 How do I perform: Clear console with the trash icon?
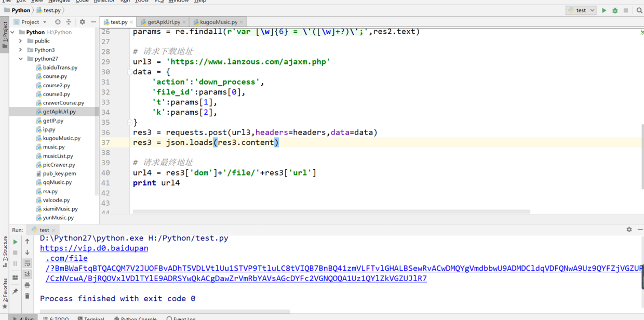pos(28,296)
